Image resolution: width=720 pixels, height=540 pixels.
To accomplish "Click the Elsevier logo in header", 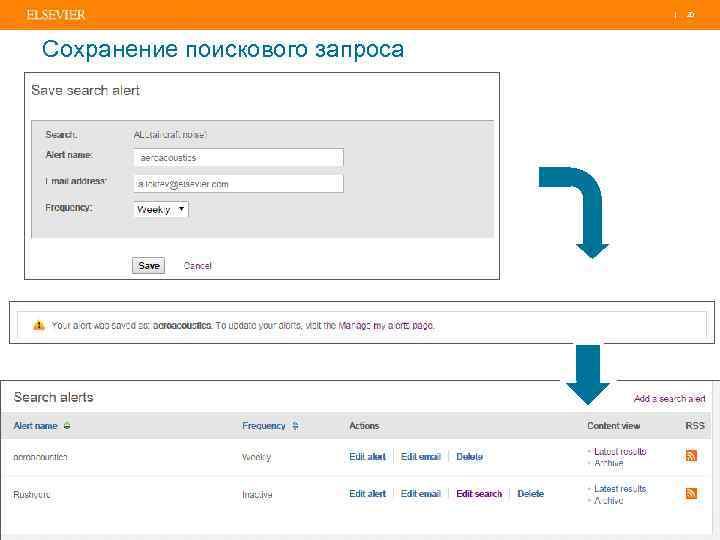I will click(x=56, y=14).
